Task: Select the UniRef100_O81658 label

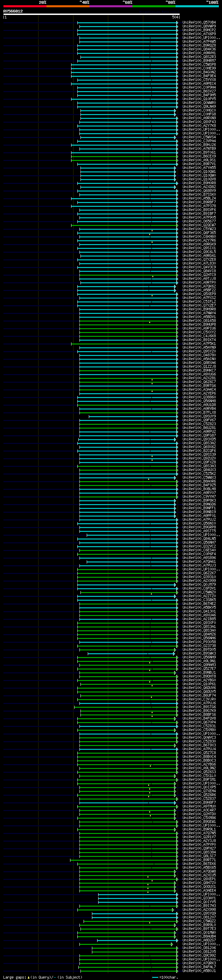Action: pos(199,321)
